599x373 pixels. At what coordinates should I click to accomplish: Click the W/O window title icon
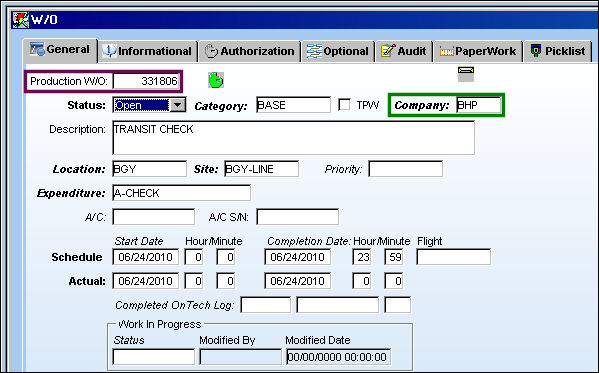[20, 19]
